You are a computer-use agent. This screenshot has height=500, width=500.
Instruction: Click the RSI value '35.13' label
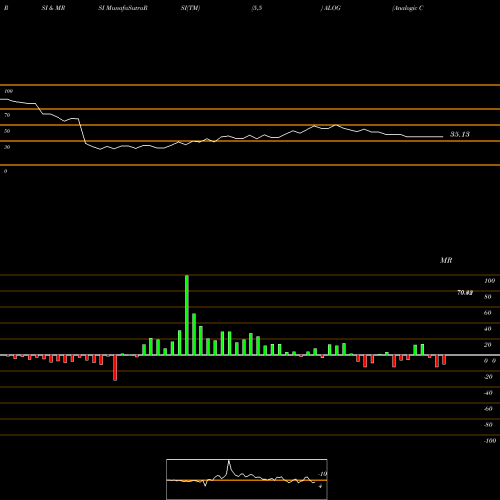[x=460, y=134]
